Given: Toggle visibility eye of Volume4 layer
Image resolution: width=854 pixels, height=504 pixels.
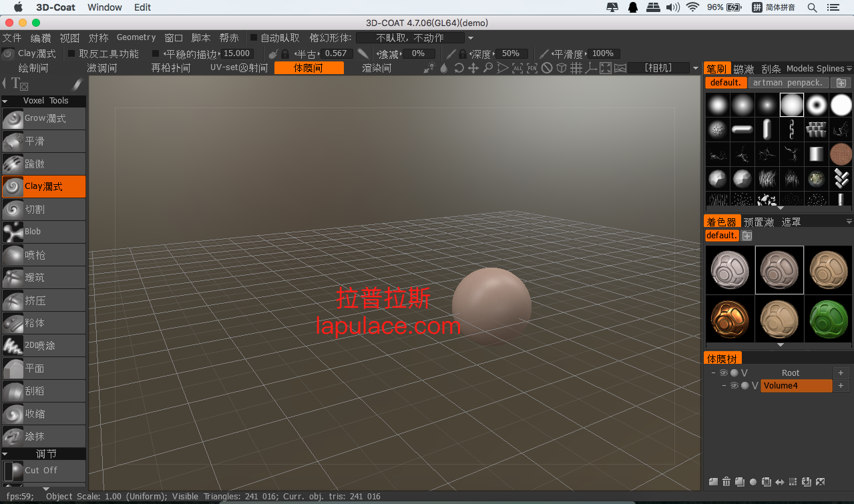Looking at the screenshot, I should (734, 386).
